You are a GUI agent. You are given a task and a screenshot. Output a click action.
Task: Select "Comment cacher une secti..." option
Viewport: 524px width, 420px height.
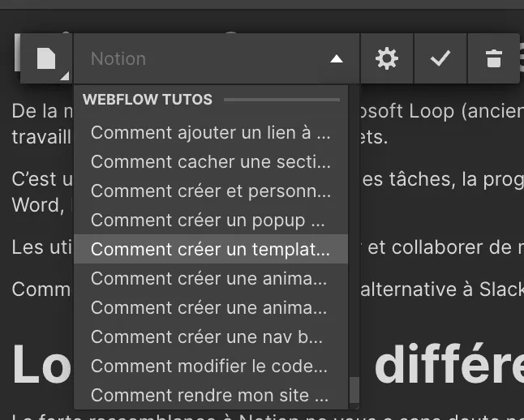pyautogui.click(x=211, y=161)
